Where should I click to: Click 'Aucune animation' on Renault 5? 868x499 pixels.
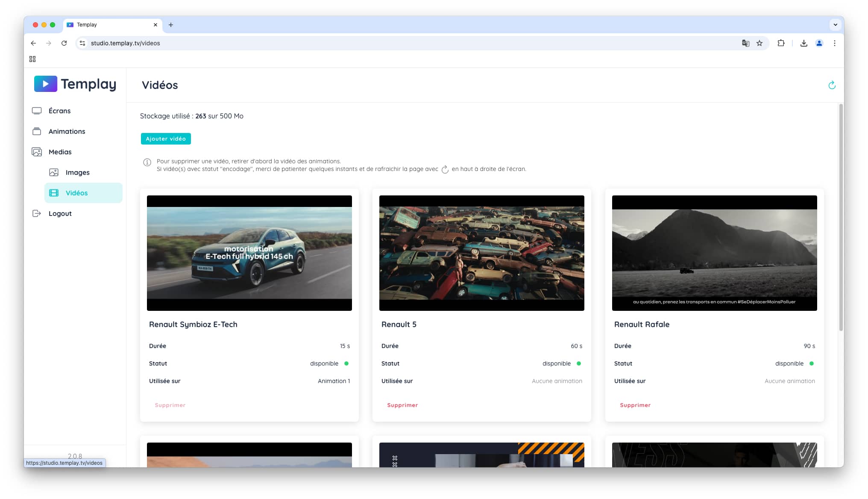coord(557,381)
